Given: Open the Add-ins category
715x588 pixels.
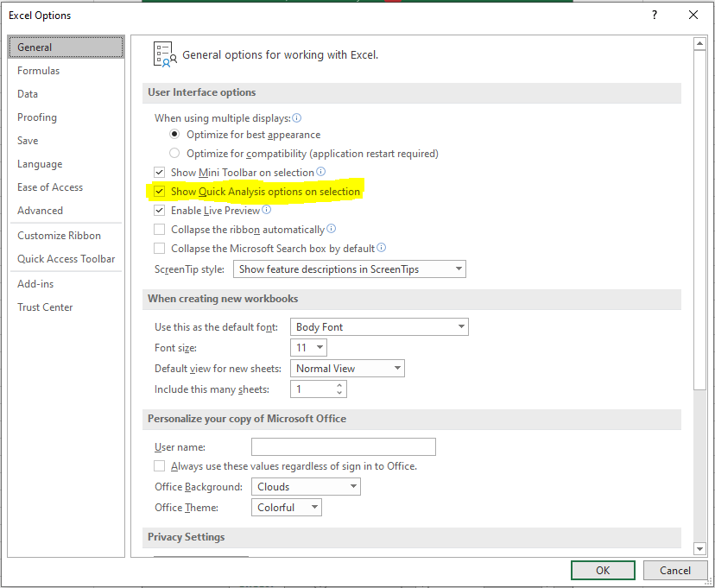Looking at the screenshot, I should pyautogui.click(x=66, y=284).
